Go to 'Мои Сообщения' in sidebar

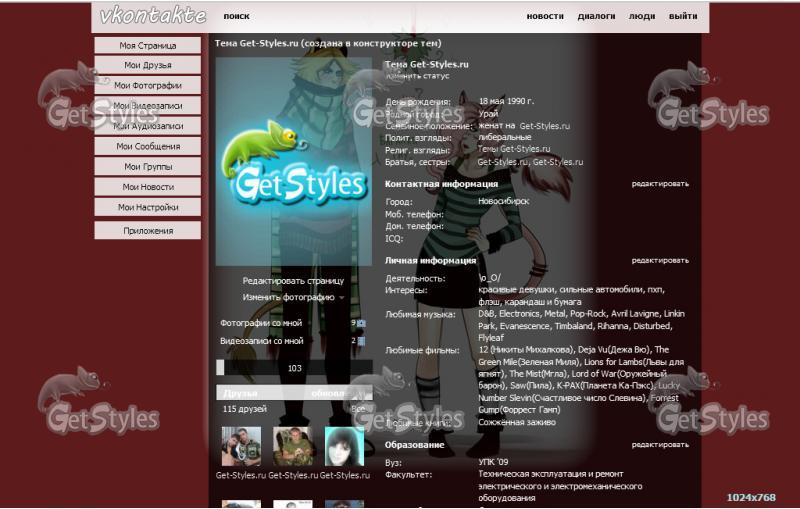tap(148, 146)
